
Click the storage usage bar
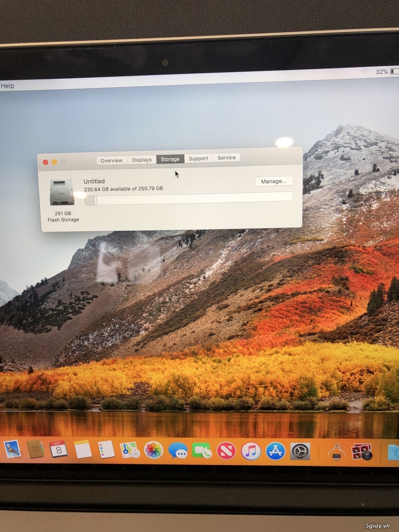[189, 198]
